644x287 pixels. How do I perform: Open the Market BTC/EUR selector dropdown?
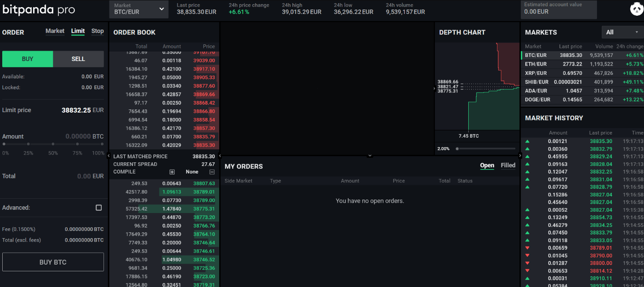pos(138,9)
